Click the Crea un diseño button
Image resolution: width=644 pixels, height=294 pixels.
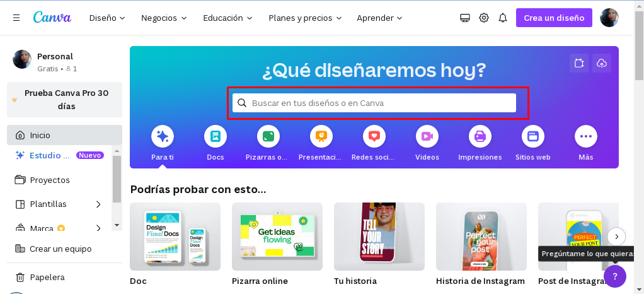(x=554, y=18)
